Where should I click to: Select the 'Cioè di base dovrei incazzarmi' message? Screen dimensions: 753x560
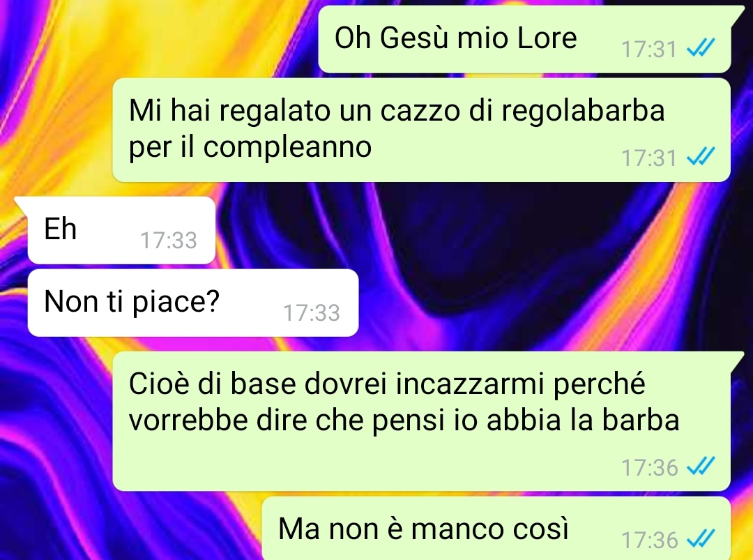point(422,421)
